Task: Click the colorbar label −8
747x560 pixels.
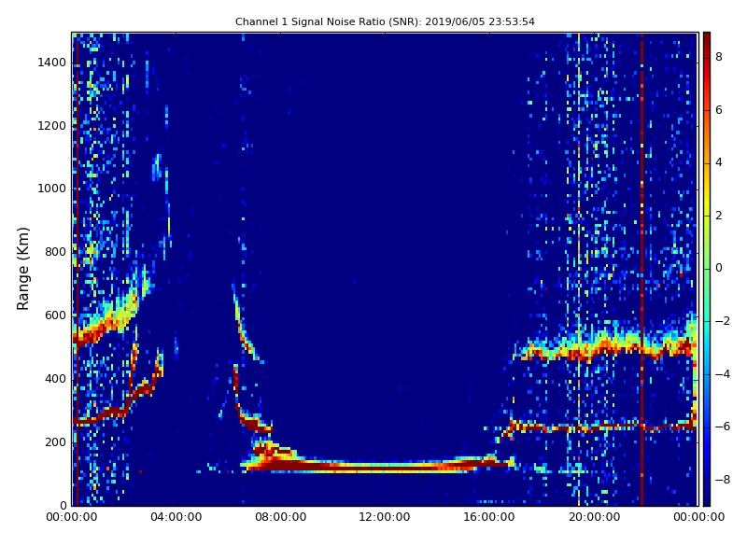Action: click(x=723, y=480)
